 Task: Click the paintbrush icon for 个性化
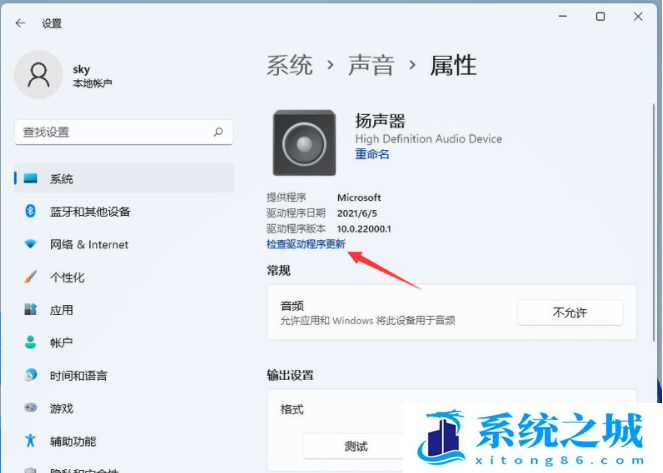point(31,278)
